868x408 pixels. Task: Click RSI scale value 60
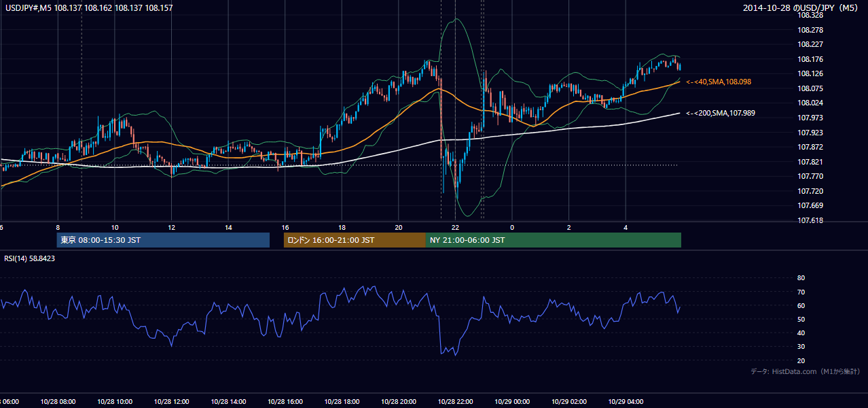[x=801, y=305]
